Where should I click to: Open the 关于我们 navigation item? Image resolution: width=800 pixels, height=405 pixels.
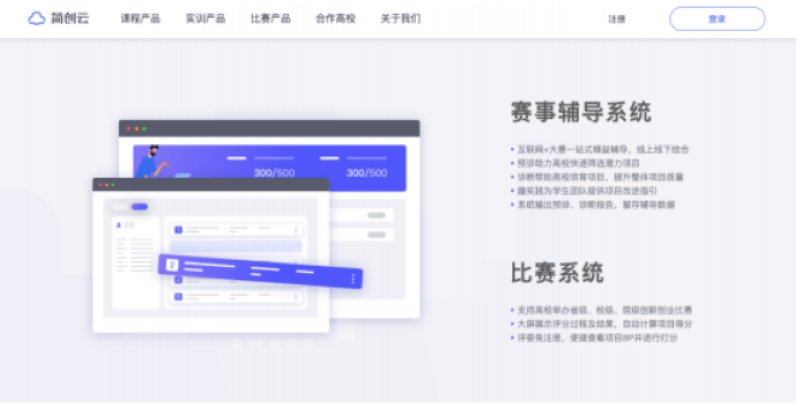(400, 19)
